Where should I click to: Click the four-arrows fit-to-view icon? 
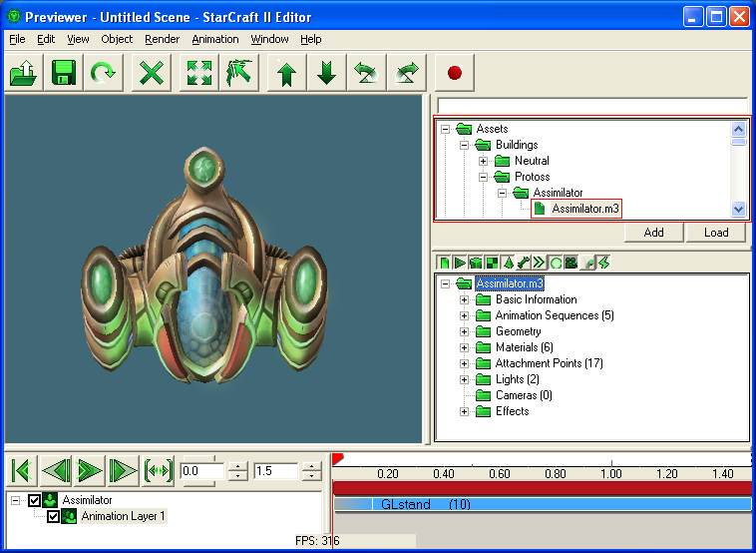click(x=199, y=73)
